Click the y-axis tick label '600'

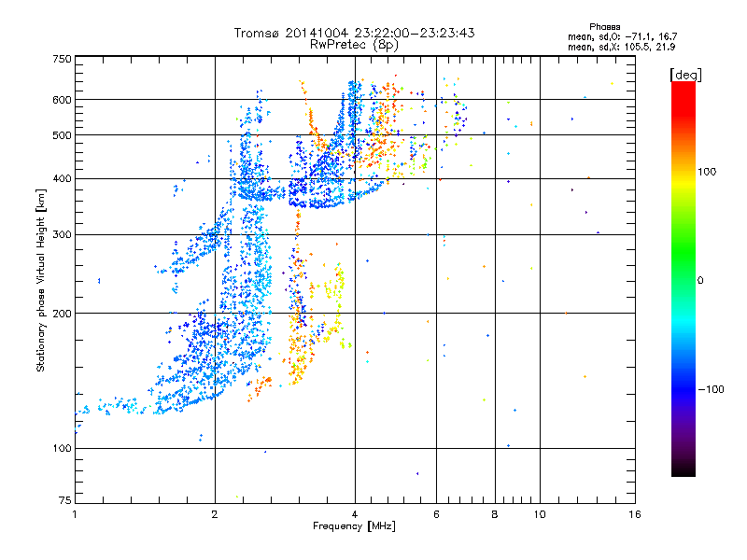[62, 100]
